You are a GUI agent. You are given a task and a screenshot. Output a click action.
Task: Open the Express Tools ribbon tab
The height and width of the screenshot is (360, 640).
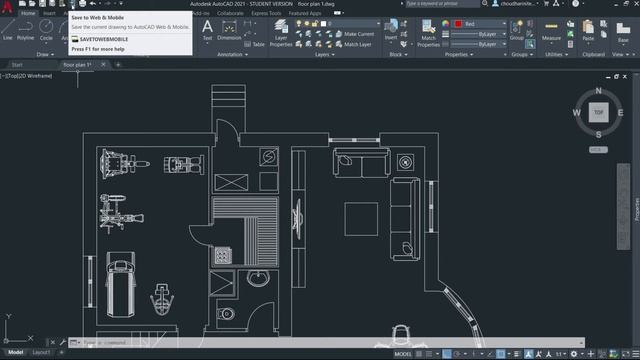coord(266,13)
